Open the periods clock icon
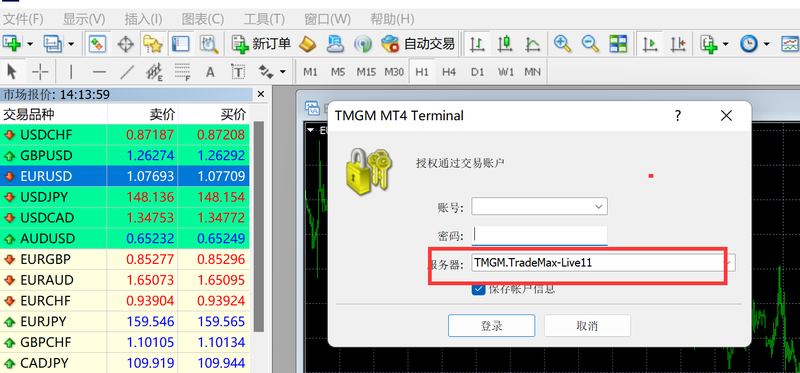The width and height of the screenshot is (800, 373). [x=748, y=44]
